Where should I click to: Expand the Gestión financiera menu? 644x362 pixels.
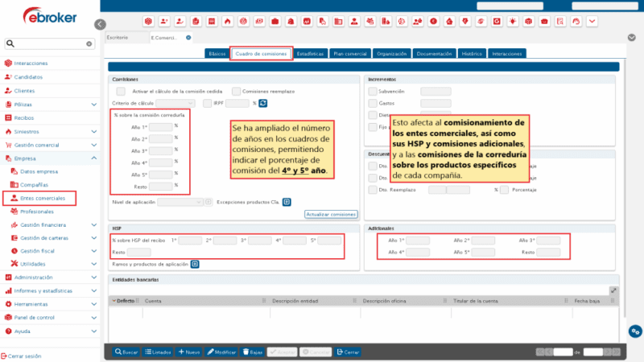tap(94, 225)
